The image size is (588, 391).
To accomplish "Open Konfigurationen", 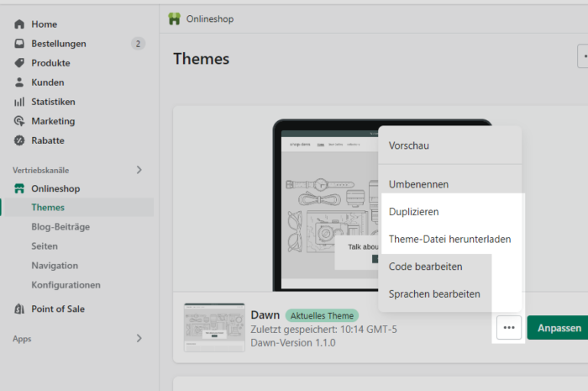I will (x=66, y=285).
